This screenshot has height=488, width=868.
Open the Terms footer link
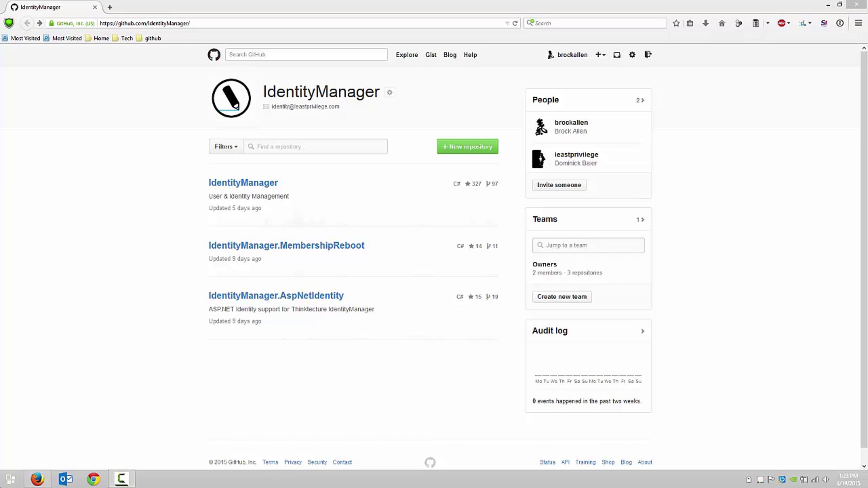pos(270,462)
